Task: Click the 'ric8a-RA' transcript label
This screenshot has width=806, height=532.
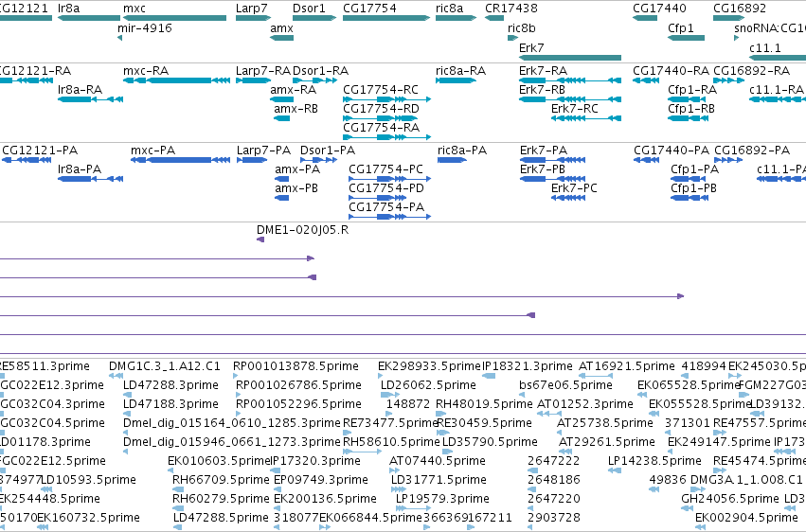Action: coord(460,70)
